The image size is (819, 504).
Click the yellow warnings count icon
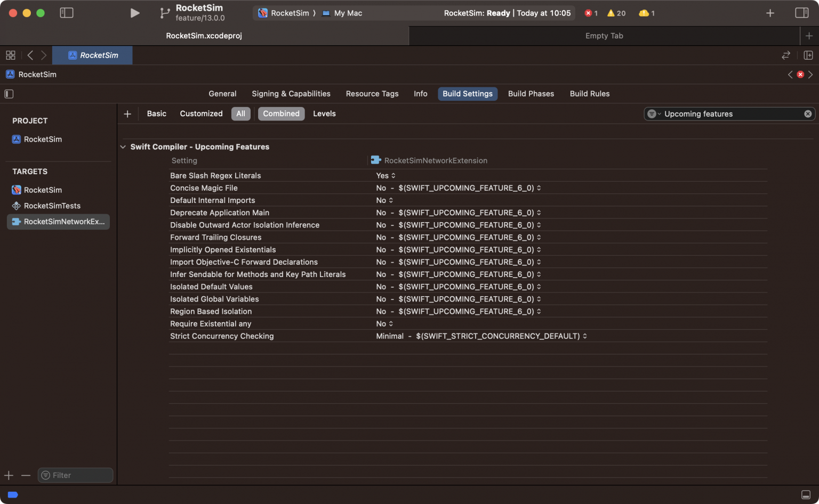point(616,13)
